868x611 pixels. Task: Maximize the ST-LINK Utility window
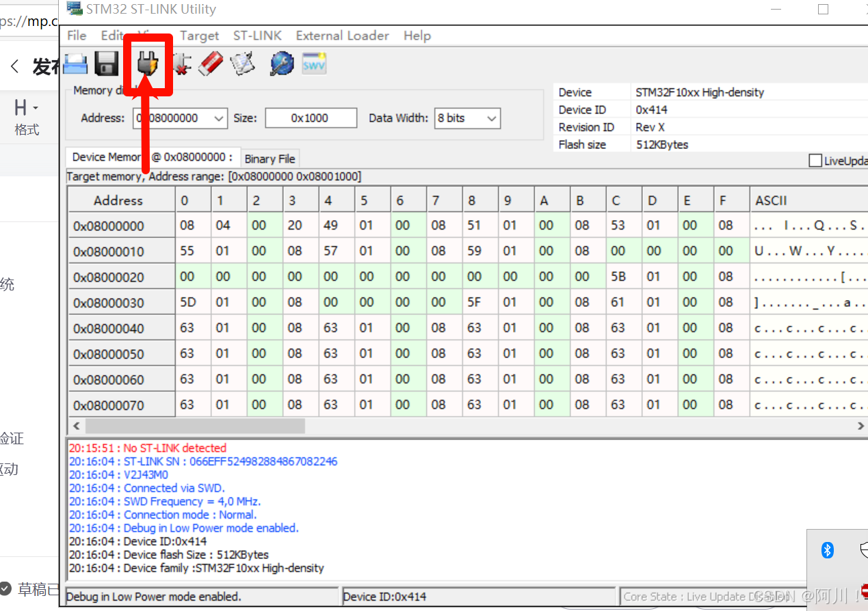(823, 9)
